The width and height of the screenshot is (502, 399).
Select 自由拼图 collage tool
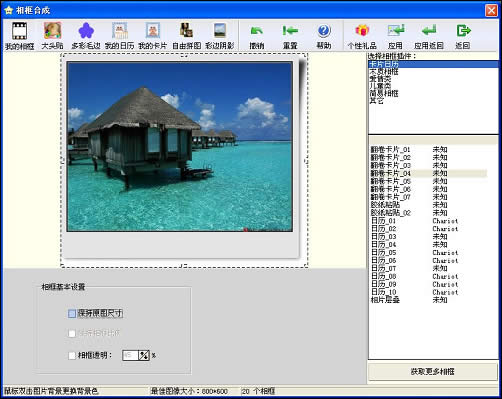click(186, 30)
